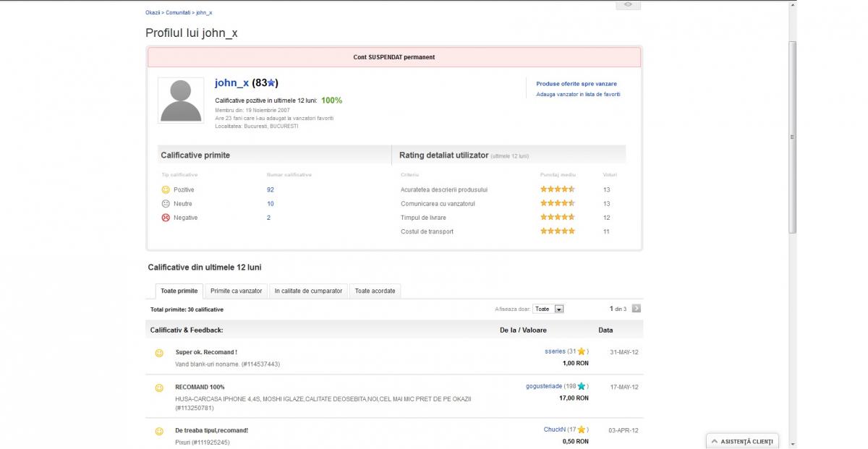This screenshot has height=449, width=868.
Task: Select the 'Toate acordate' tab
Action: pyautogui.click(x=375, y=291)
